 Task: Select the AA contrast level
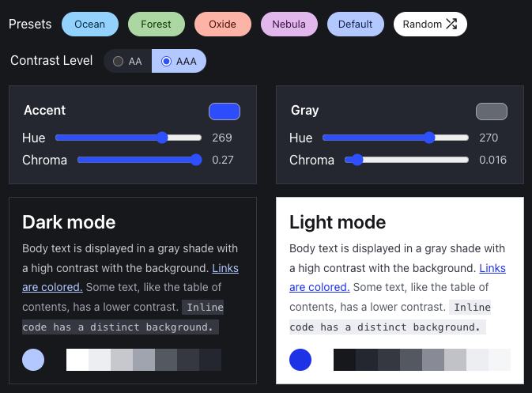tap(127, 61)
